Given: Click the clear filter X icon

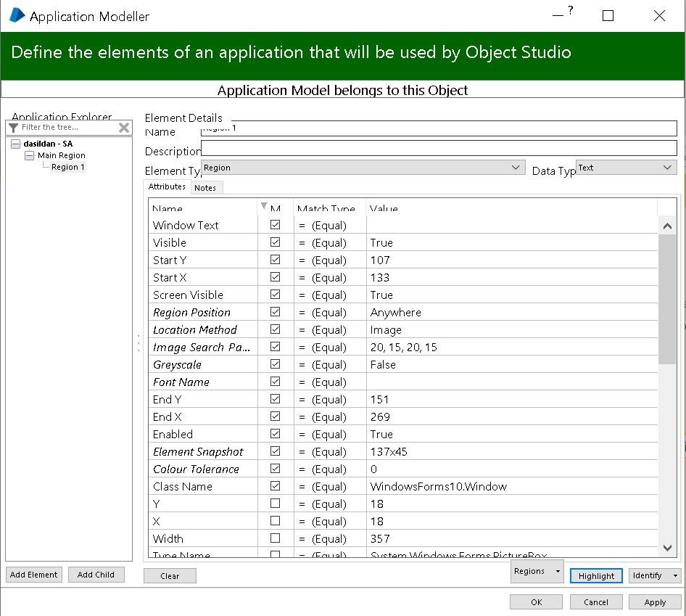Looking at the screenshot, I should click(x=124, y=128).
